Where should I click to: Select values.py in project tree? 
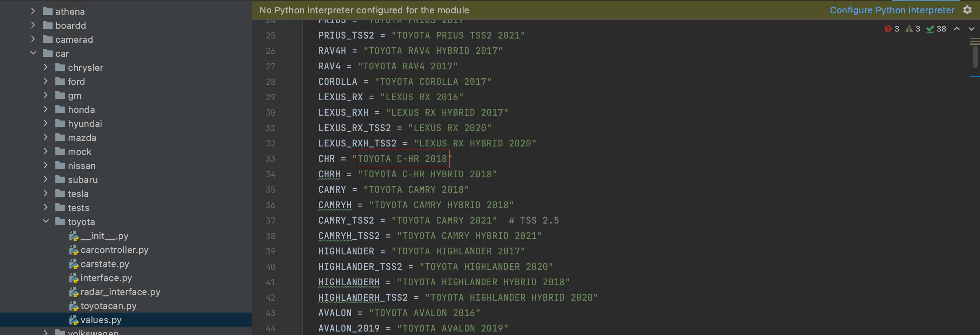(x=125, y=320)
